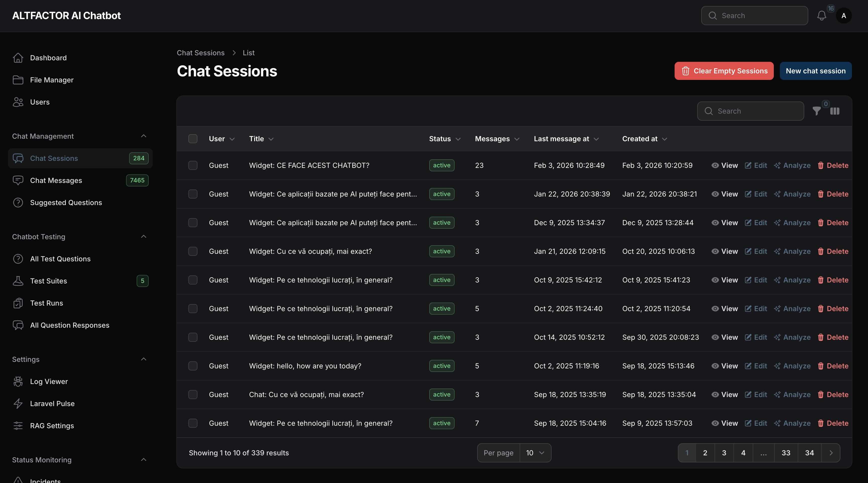Click Clear Empty Sessions

[724, 71]
